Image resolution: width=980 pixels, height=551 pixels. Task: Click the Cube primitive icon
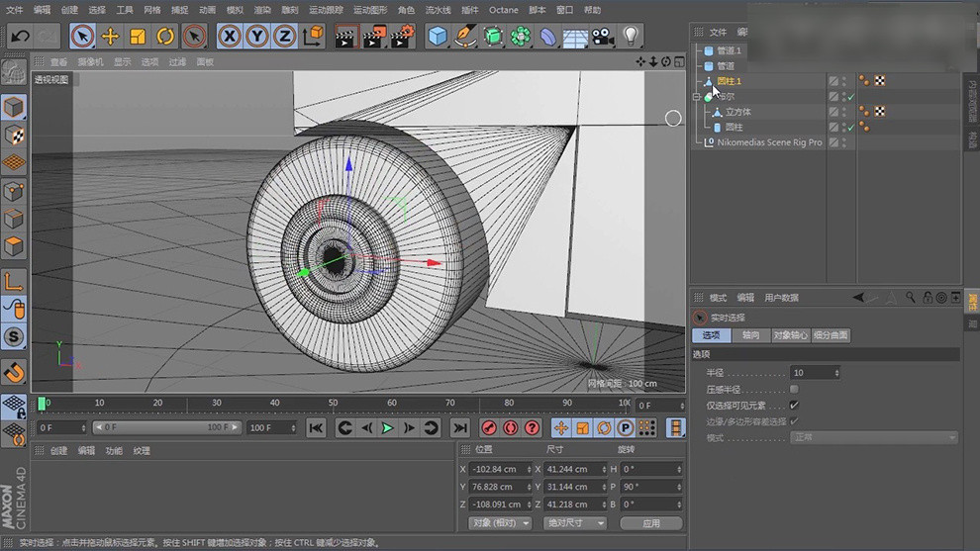pyautogui.click(x=437, y=37)
